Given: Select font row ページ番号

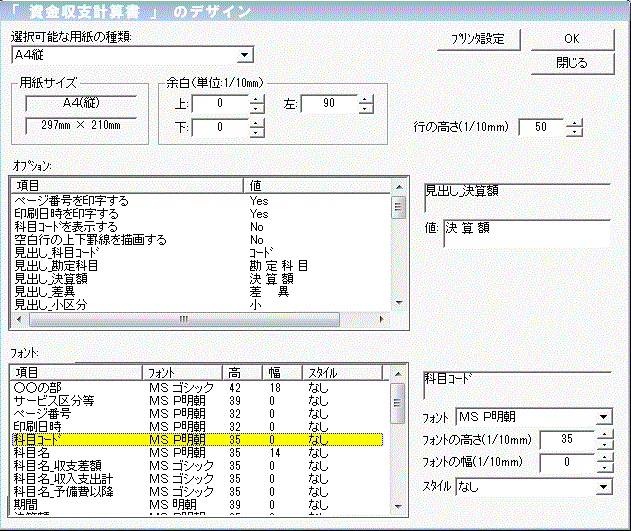Looking at the screenshot, I should (x=197, y=414).
